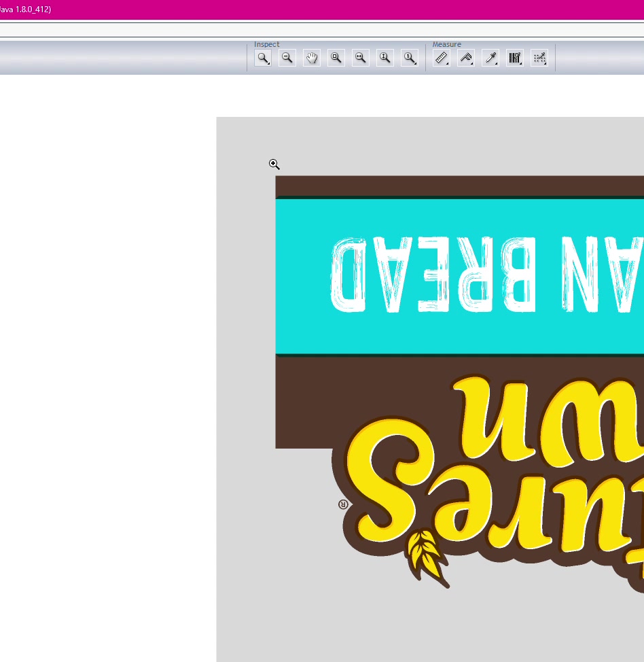
Task: Open the Barcode measurement tool
Action: coord(514,58)
